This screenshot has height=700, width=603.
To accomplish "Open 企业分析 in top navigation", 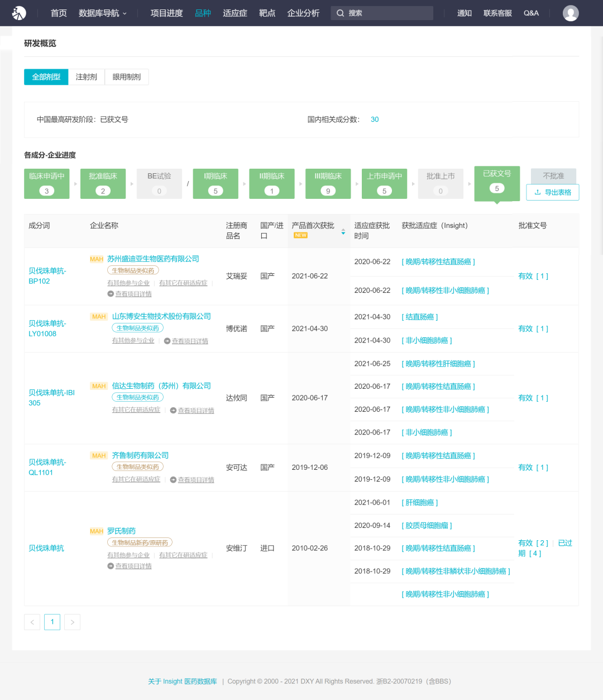I will coord(303,13).
